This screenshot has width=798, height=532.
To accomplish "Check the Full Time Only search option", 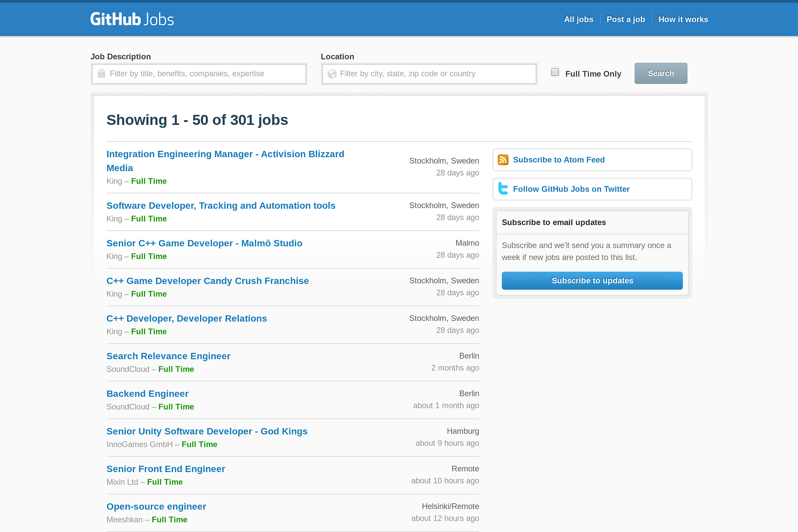I will pos(555,73).
